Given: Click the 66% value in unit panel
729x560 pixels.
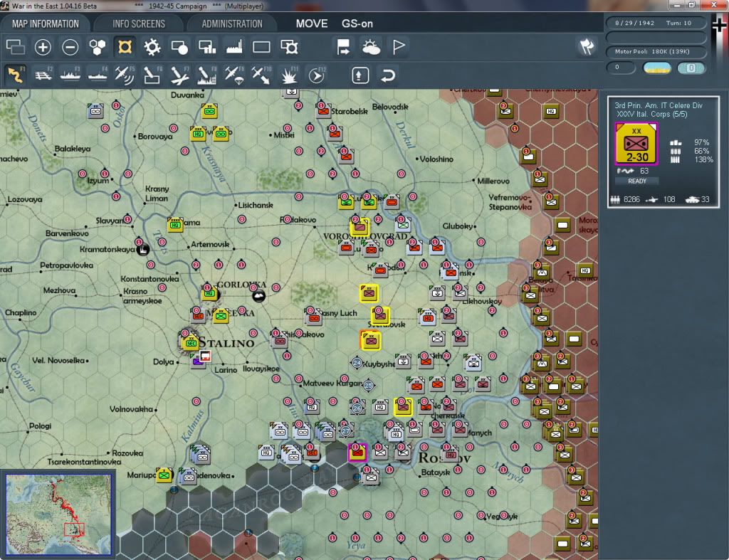Looking at the screenshot, I should (x=701, y=151).
